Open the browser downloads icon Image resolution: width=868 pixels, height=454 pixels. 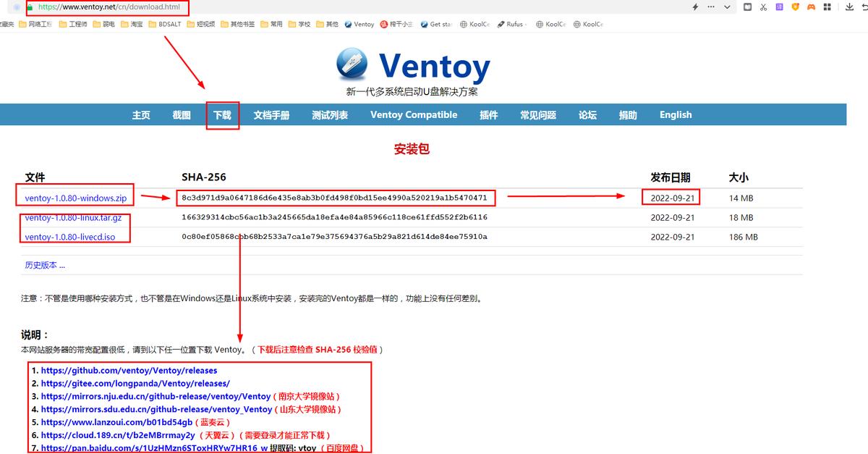coord(848,7)
